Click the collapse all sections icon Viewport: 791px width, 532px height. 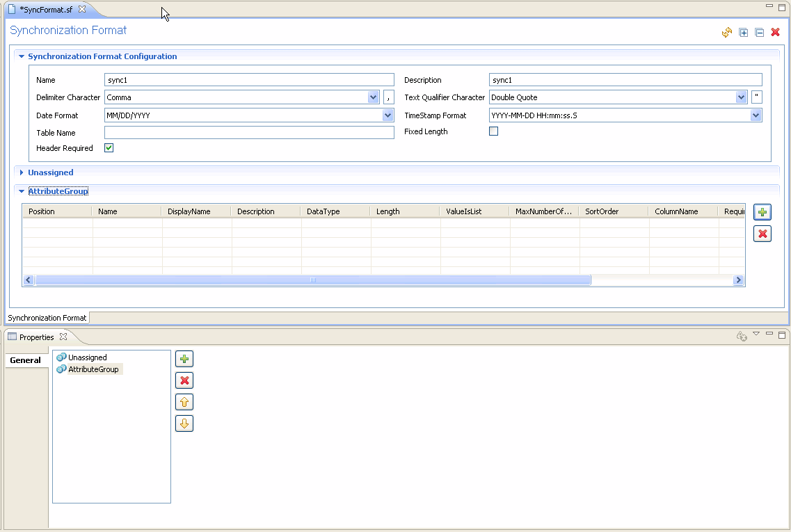pos(760,32)
